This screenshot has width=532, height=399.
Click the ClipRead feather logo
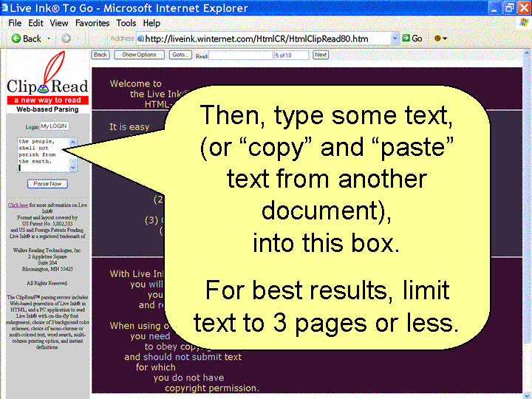(48, 80)
